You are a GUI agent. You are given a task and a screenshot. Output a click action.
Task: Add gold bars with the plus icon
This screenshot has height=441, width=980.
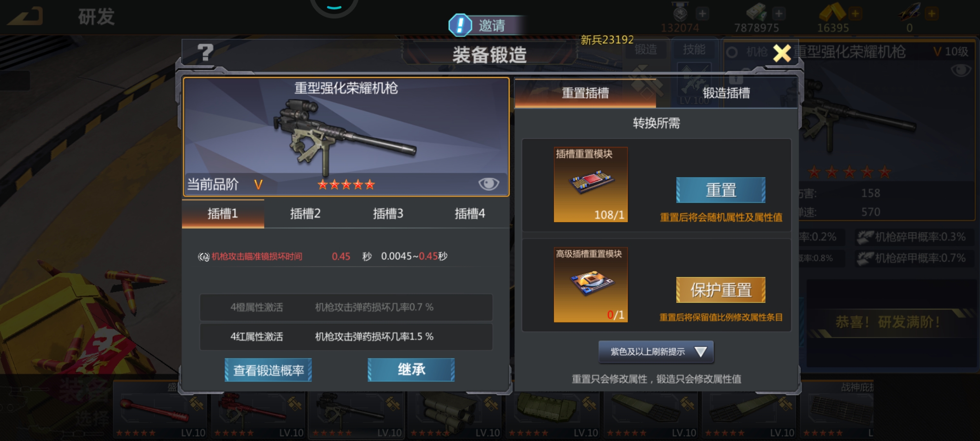click(855, 14)
